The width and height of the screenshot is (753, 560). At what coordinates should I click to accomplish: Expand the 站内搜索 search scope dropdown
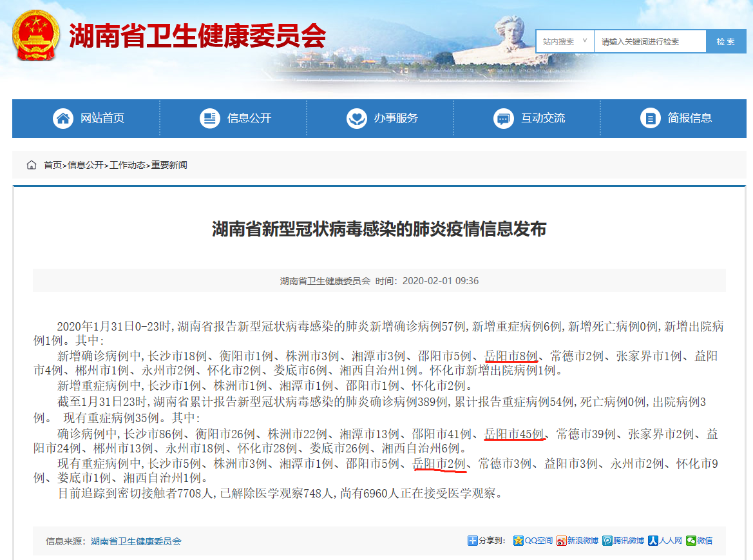click(x=565, y=41)
